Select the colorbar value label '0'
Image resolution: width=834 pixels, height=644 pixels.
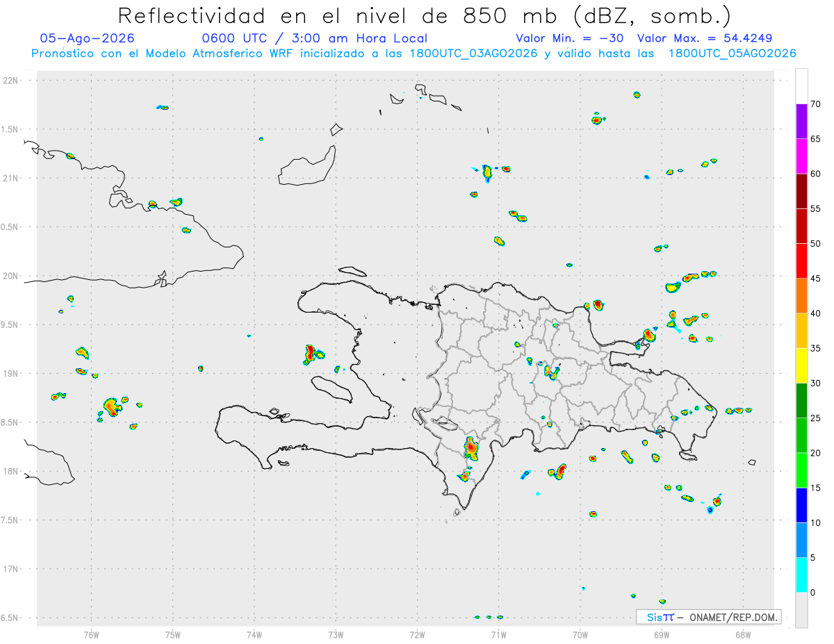tap(812, 593)
